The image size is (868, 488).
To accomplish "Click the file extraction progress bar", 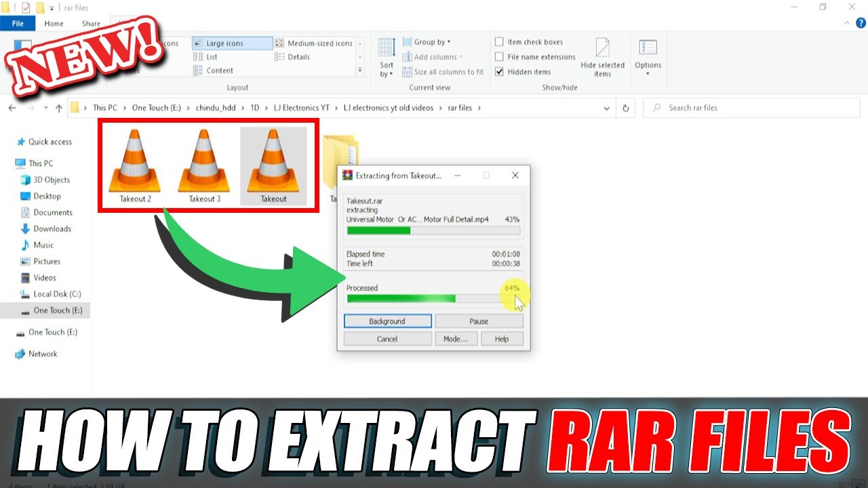I will [x=433, y=230].
